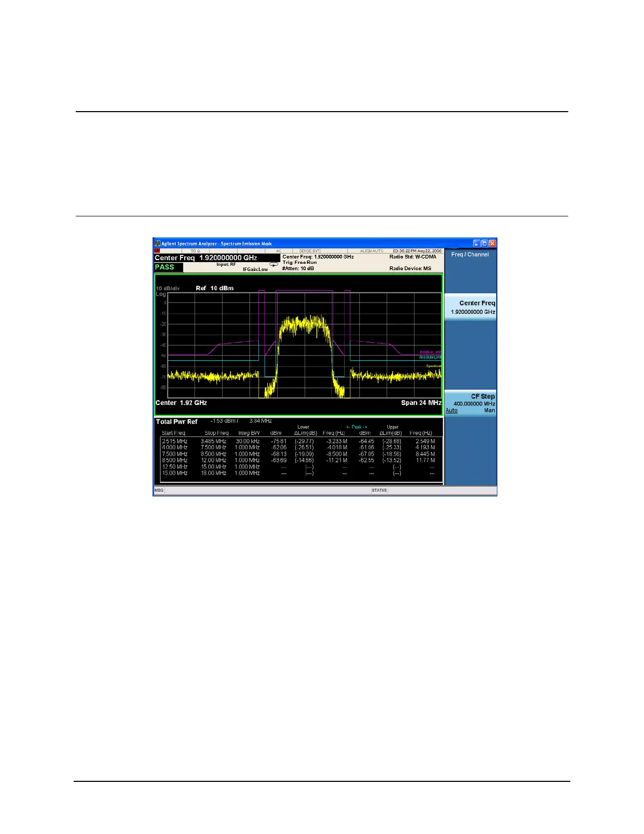Click the 2.515 MHz start frequency cell
The image size is (644, 834).
(x=175, y=441)
